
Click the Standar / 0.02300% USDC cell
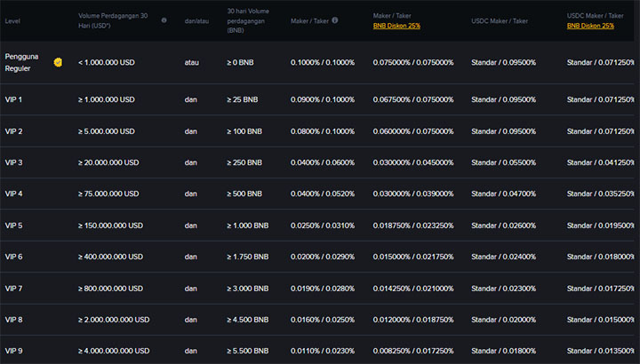[x=503, y=289]
